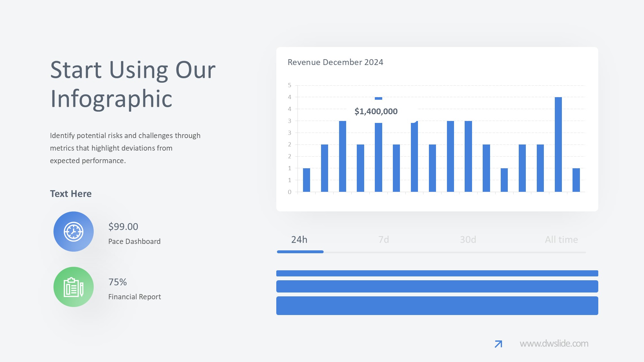
Task: Select the Start Using Our Infographic heading
Action: point(133,84)
